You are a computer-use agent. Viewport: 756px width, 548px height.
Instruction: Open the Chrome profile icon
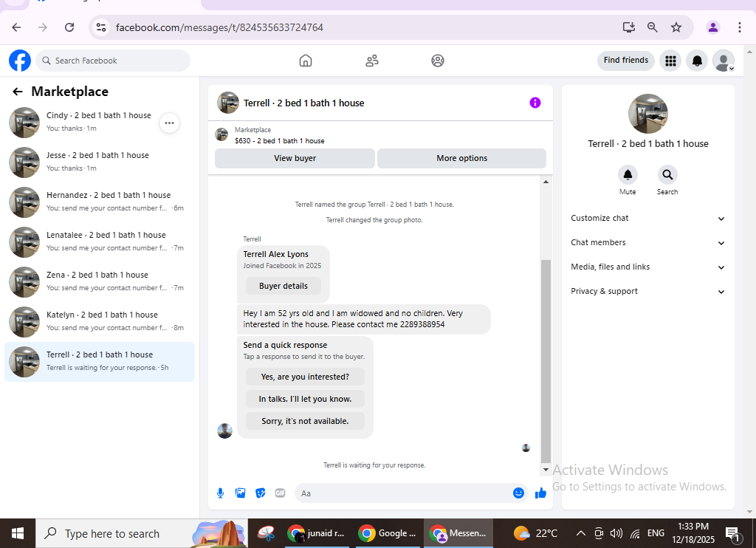click(712, 27)
